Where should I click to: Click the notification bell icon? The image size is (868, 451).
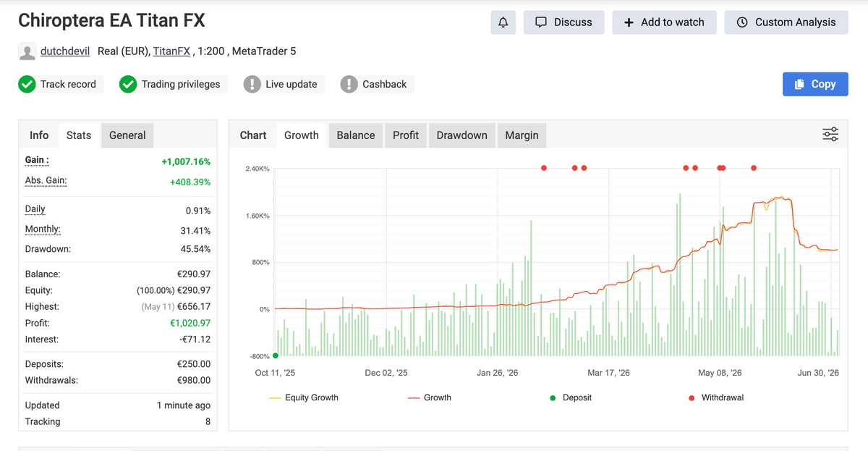tap(503, 22)
